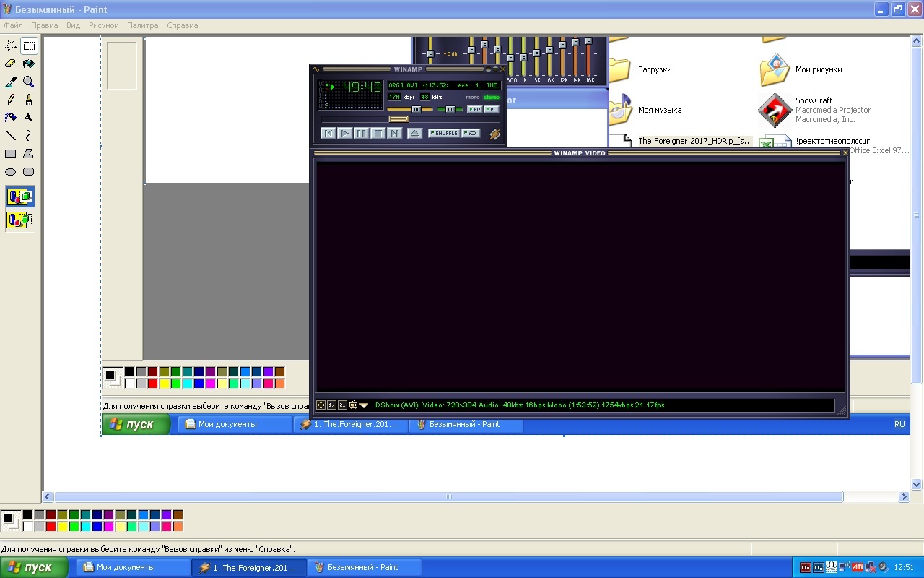Click the Winamp seek bar handle
This screenshot has width=924, height=578.
(x=398, y=119)
